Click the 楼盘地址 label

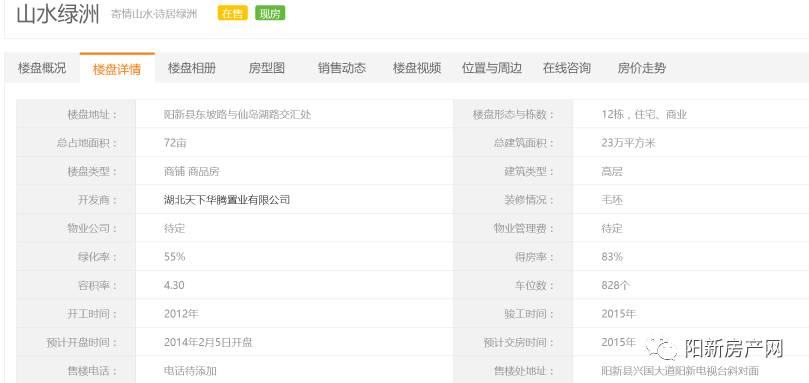click(92, 115)
